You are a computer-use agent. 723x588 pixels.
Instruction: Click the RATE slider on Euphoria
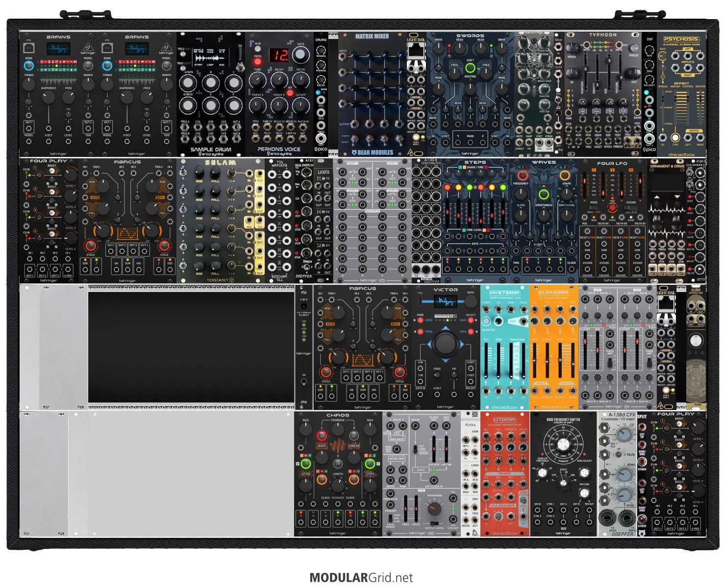click(x=560, y=360)
